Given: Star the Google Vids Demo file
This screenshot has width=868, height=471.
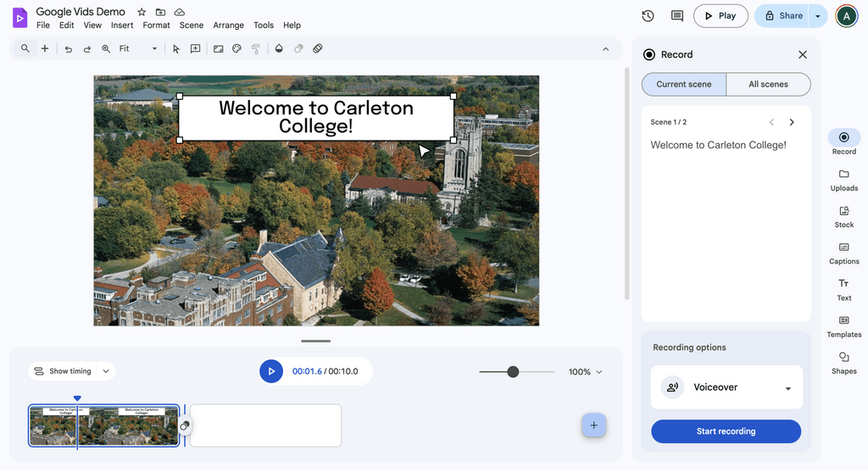Looking at the screenshot, I should click(x=142, y=12).
